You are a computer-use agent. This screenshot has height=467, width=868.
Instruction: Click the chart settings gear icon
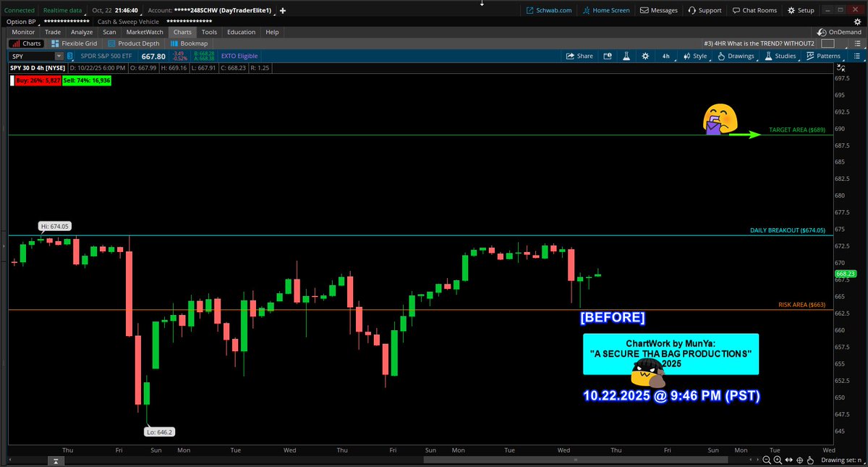(x=644, y=56)
